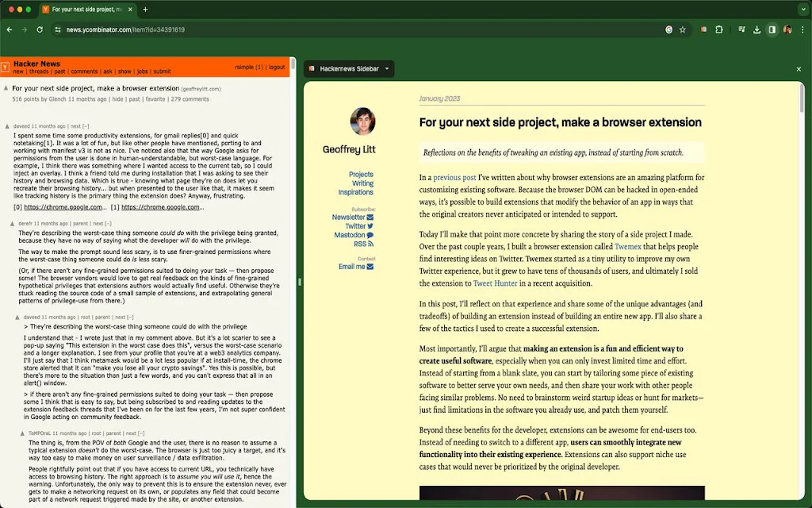The height and width of the screenshot is (508, 812).
Task: Open the 'previous post' article link
Action: click(454, 177)
